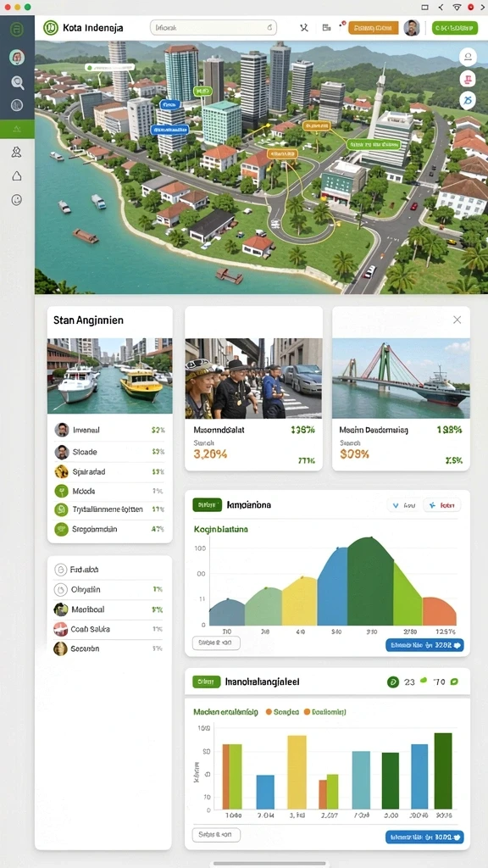Open the sidebar smiley face icon

point(17,200)
